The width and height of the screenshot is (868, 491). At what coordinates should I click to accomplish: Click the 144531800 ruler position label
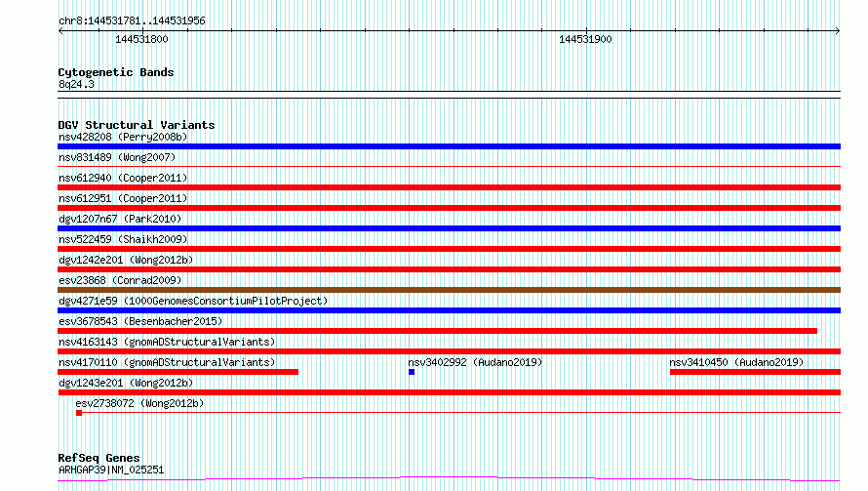coord(141,39)
